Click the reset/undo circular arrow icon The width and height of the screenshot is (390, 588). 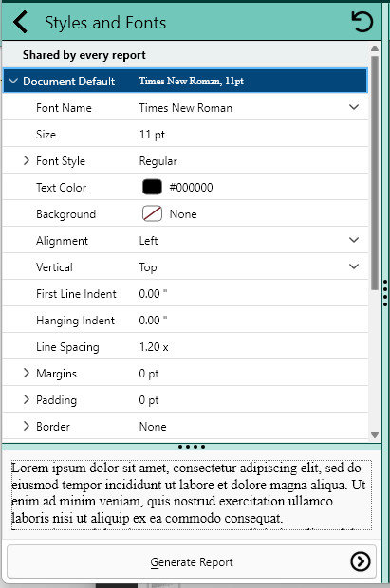point(362,22)
